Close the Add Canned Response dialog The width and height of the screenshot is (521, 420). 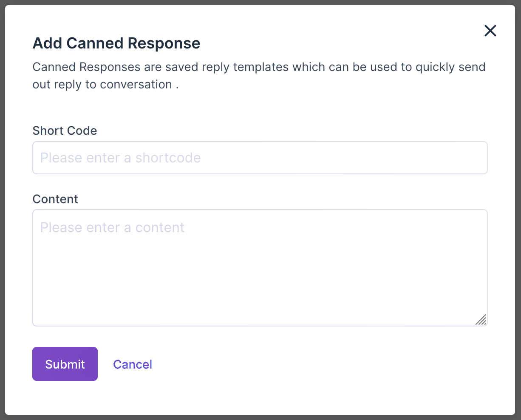[x=490, y=31]
